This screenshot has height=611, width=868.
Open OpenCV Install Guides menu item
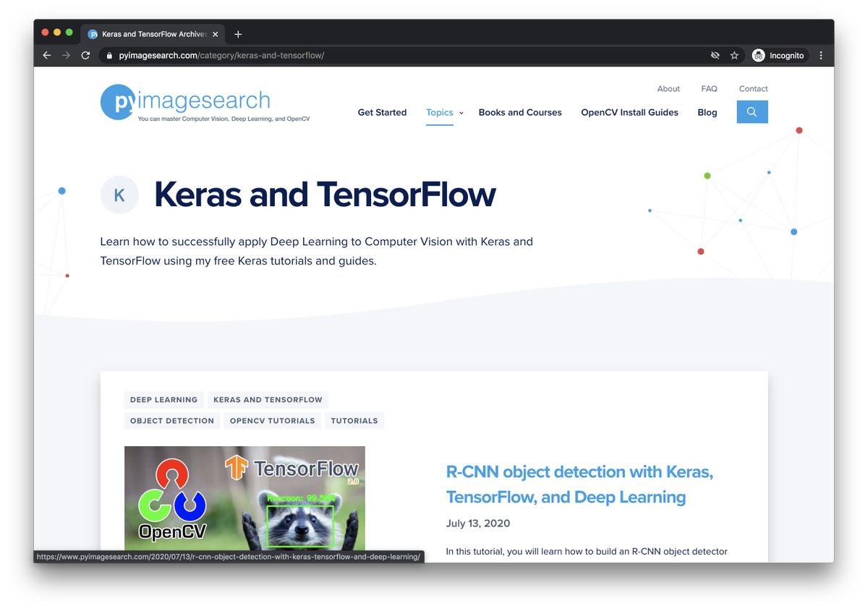pyautogui.click(x=629, y=113)
